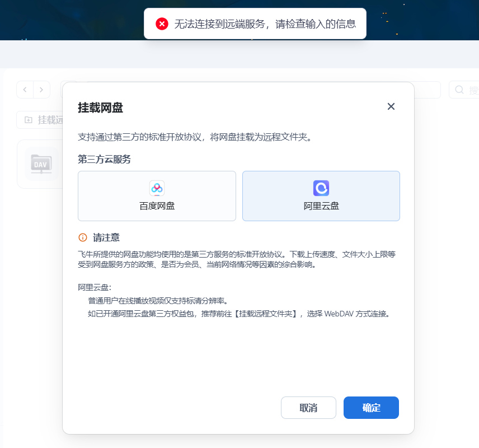Click the 阿里云盘 logo icon
This screenshot has width=479, height=448.
(321, 188)
